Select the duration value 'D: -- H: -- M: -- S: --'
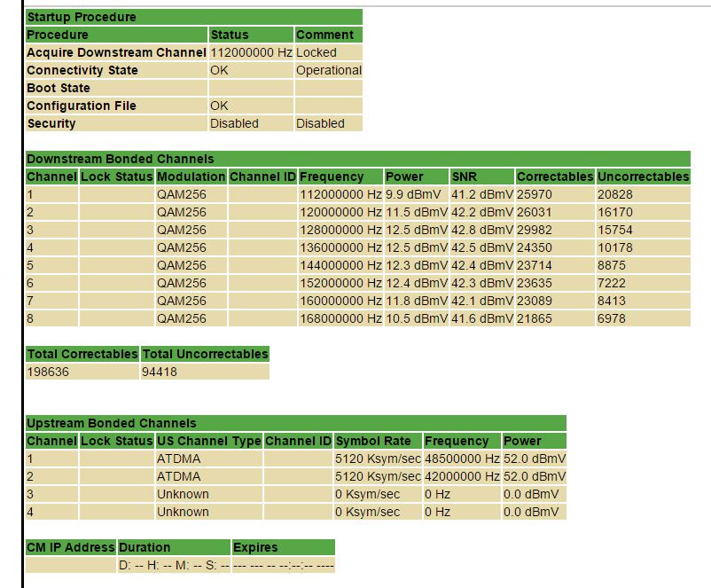Viewport: 711px width, 588px height. pos(174,565)
